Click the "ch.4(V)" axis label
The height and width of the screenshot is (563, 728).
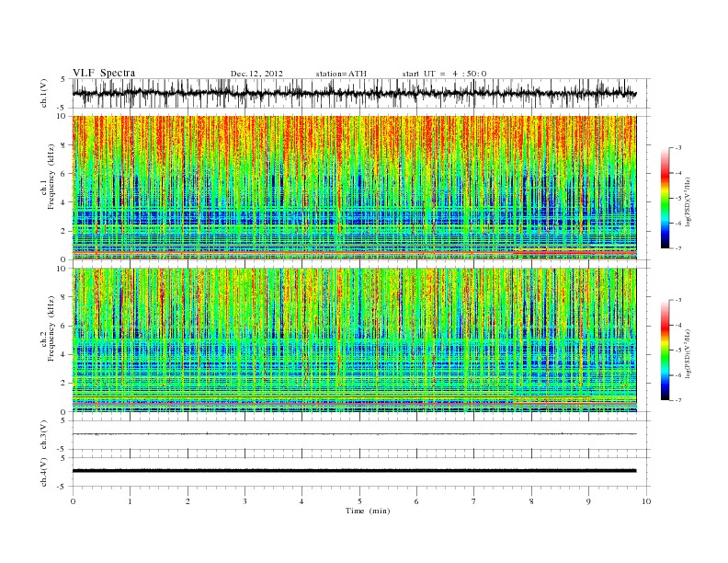[x=44, y=472]
